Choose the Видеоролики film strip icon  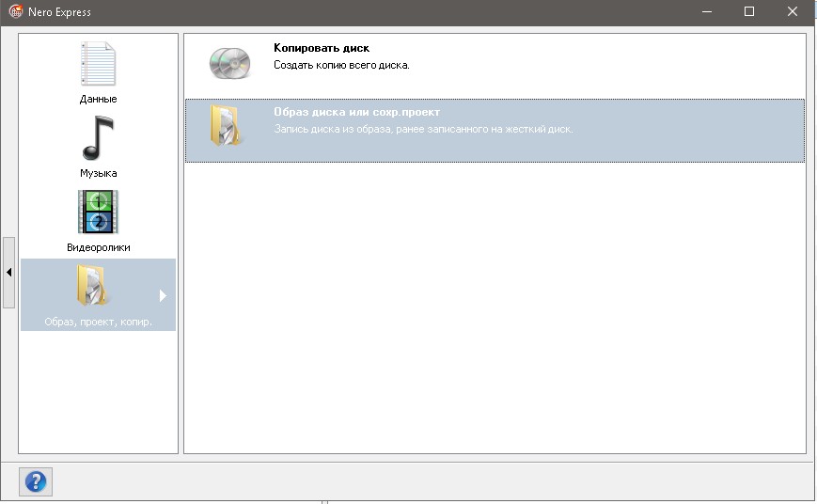click(98, 212)
